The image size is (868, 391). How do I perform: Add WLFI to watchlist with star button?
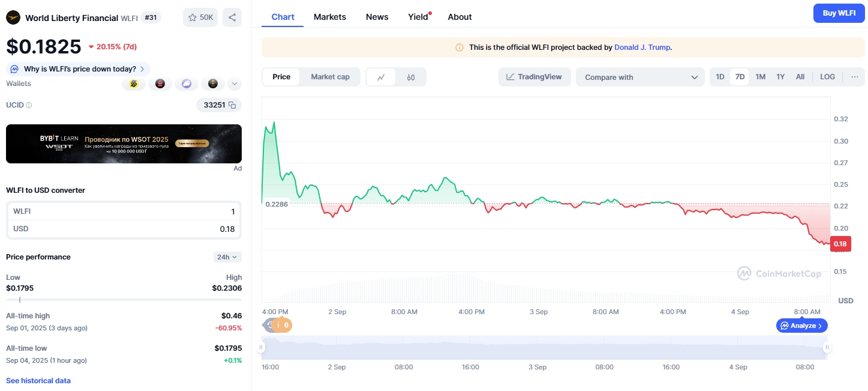coord(200,17)
